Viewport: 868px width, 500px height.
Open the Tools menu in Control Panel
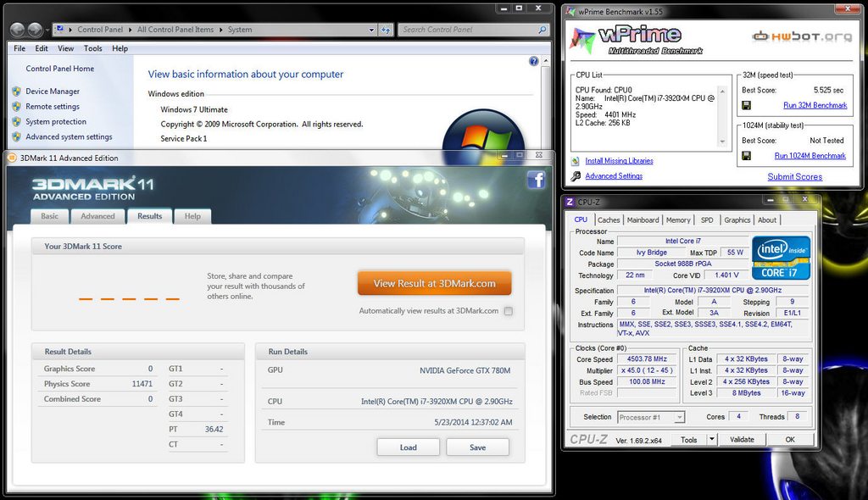(x=93, y=48)
